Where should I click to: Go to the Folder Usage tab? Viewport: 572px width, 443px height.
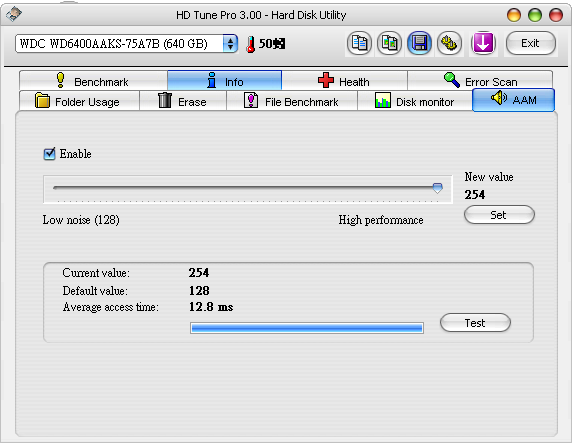[79, 101]
